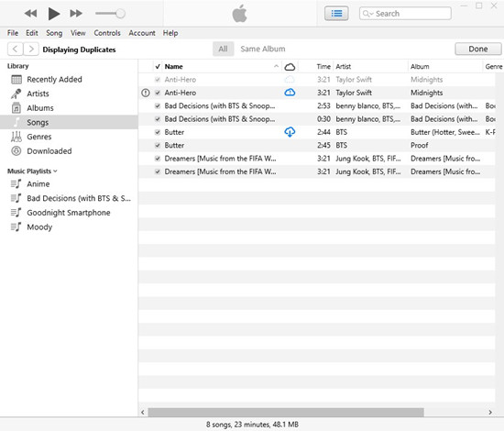The image size is (504, 431).
Task: Switch to Same Album filter
Action: pos(263,49)
